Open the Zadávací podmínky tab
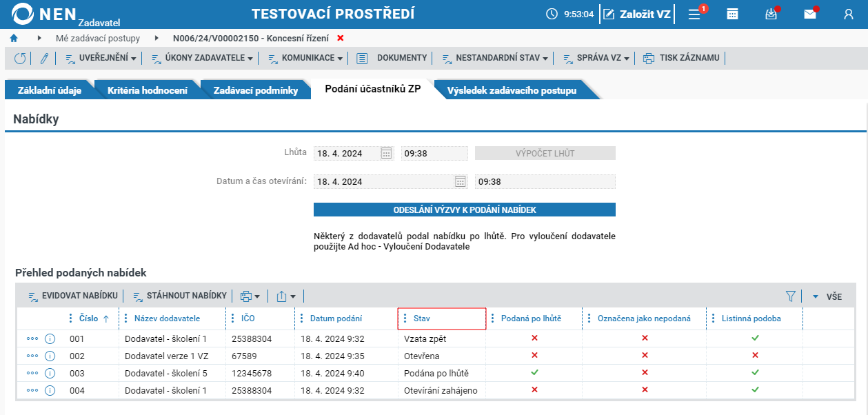Viewport: 868px width, 415px height. (x=255, y=90)
